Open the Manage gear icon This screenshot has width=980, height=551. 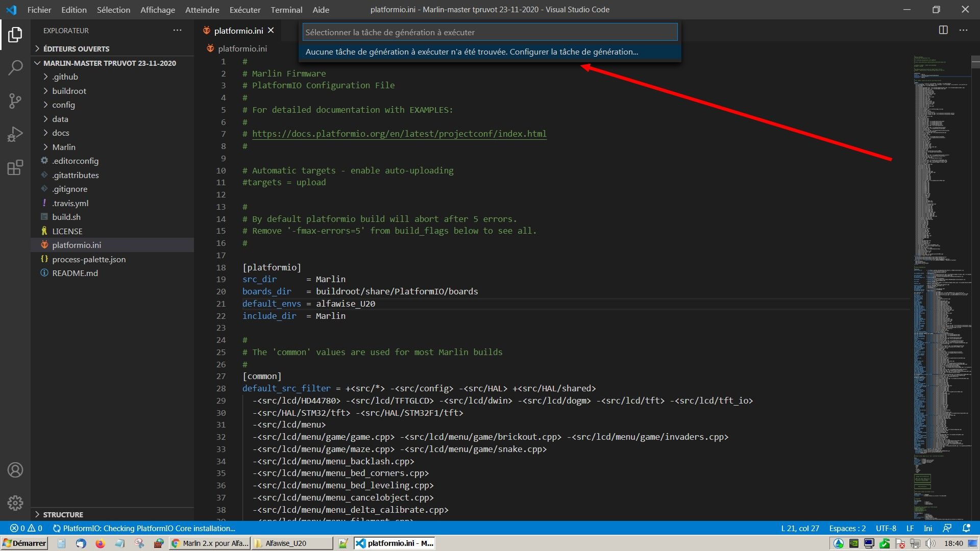tap(15, 503)
